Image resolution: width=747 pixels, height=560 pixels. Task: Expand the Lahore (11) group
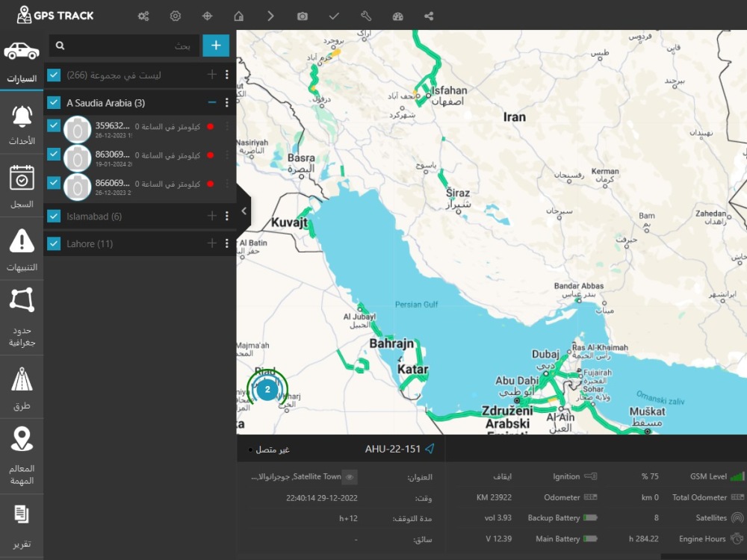tap(212, 243)
